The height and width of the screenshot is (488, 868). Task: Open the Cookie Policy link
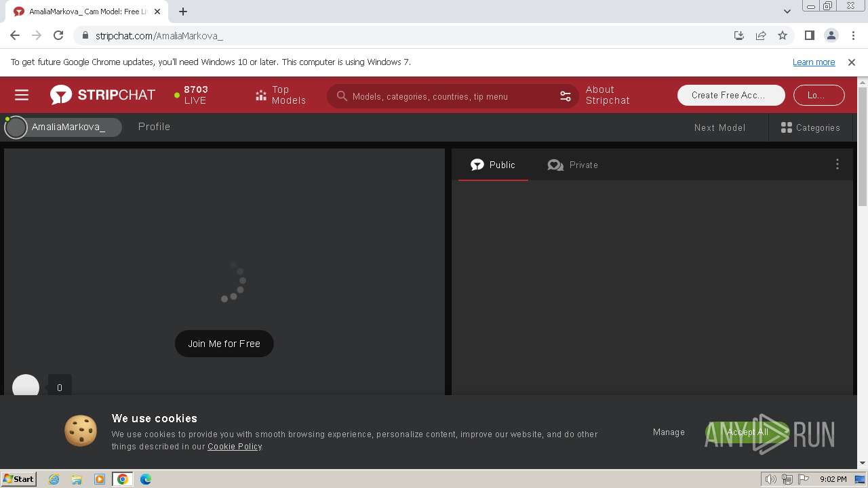[x=235, y=447]
